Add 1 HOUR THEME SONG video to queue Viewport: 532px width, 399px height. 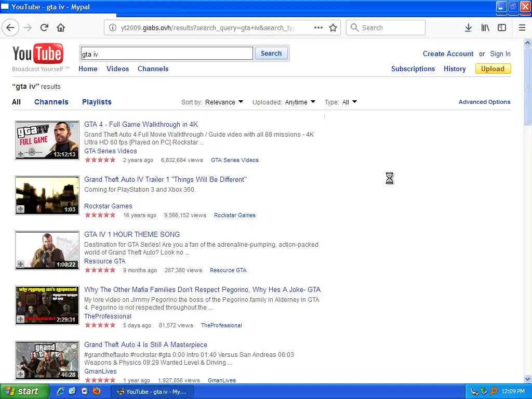[21, 264]
